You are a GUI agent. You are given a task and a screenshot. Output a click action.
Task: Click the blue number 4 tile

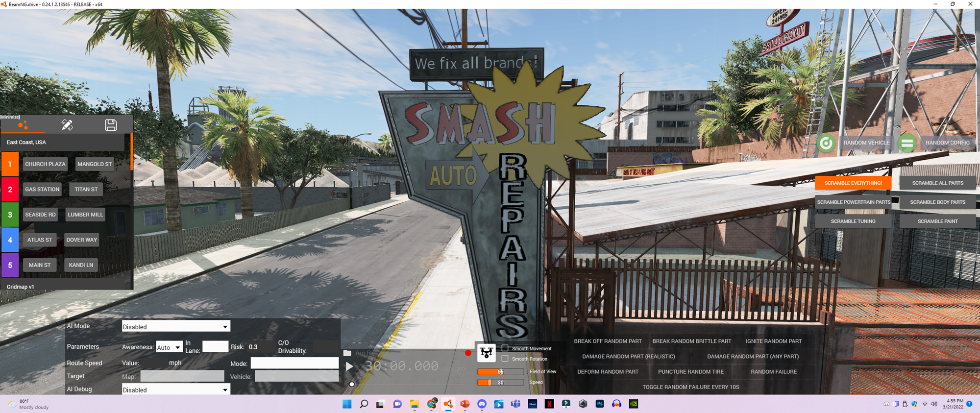10,240
